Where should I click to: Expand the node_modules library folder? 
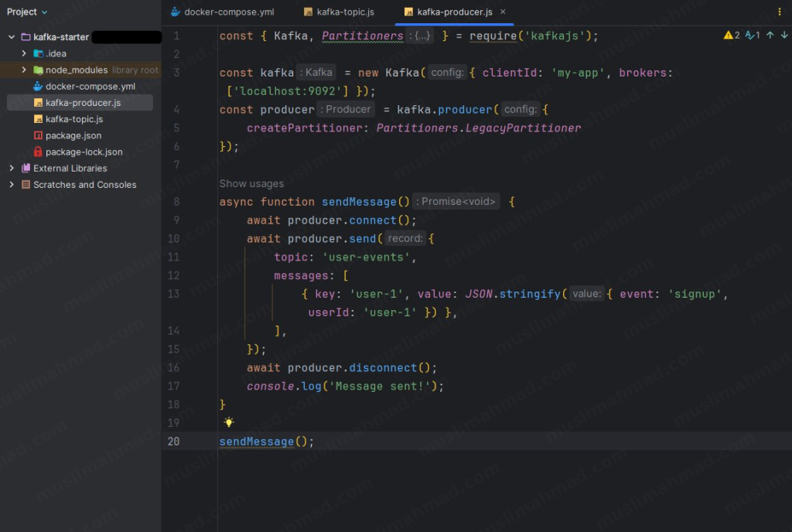click(23, 70)
